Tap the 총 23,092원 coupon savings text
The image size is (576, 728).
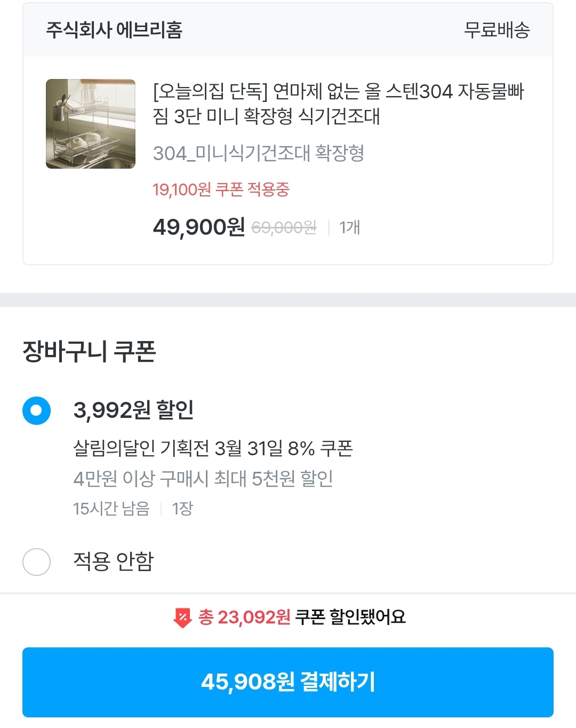[244, 618]
